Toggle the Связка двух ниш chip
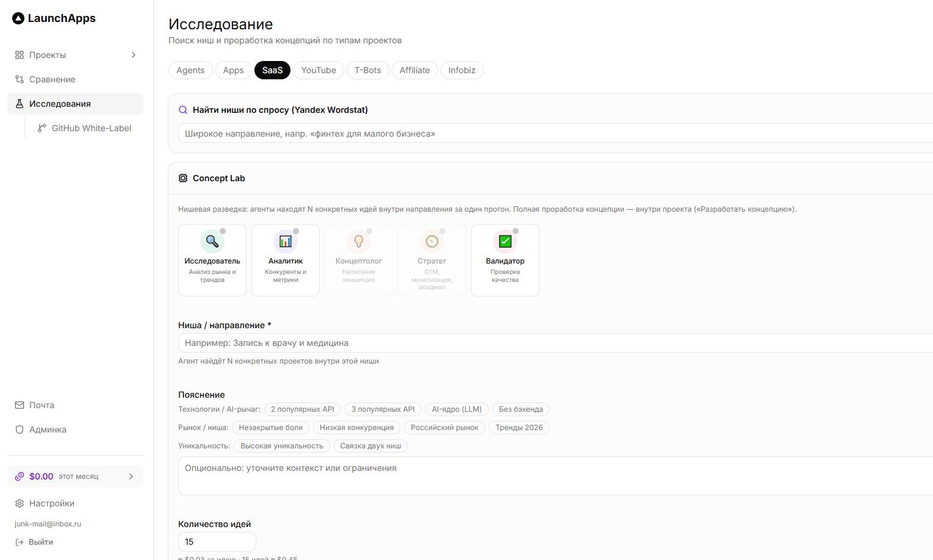 371,446
